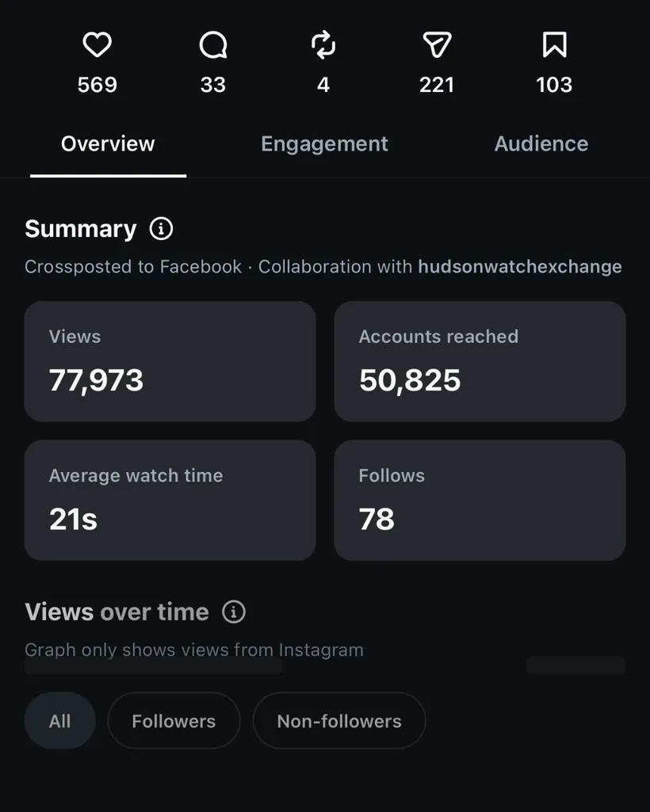Select the Non-followers filter chip
This screenshot has height=812, width=650.
click(339, 721)
